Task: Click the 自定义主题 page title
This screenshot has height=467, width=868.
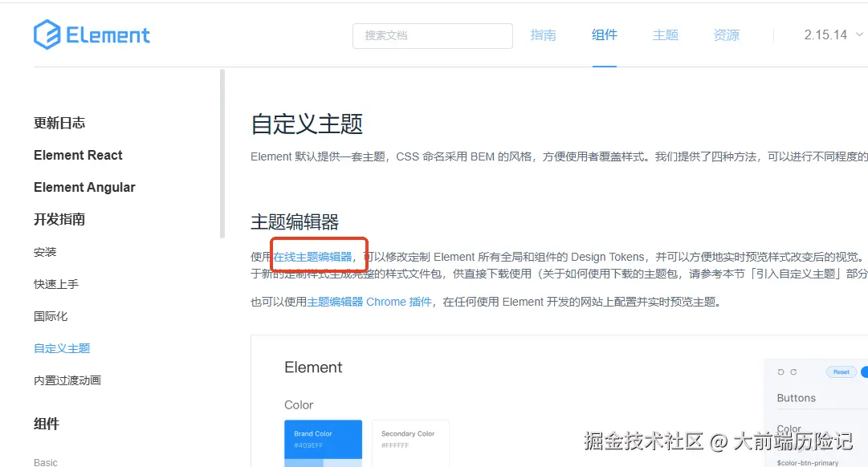Action: [x=307, y=124]
